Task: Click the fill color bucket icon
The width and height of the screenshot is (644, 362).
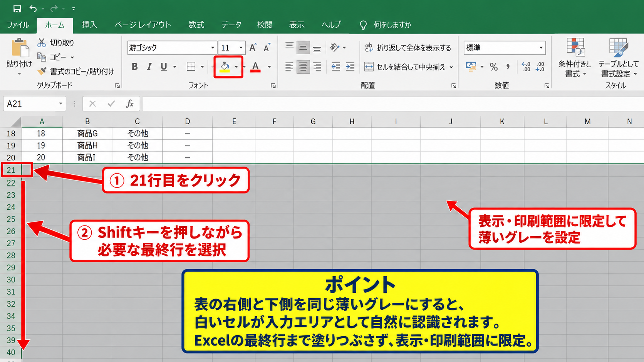Action: (225, 67)
